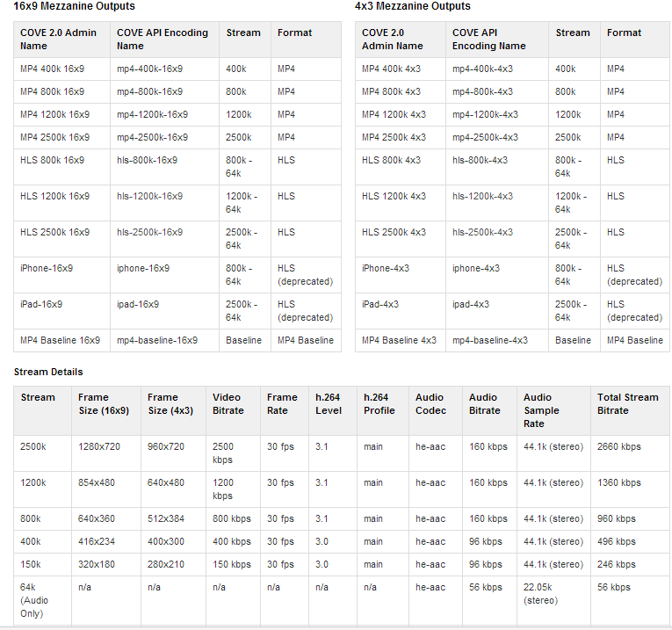
Task: Click 'iPad-4x3' admin name
Action: click(x=380, y=304)
